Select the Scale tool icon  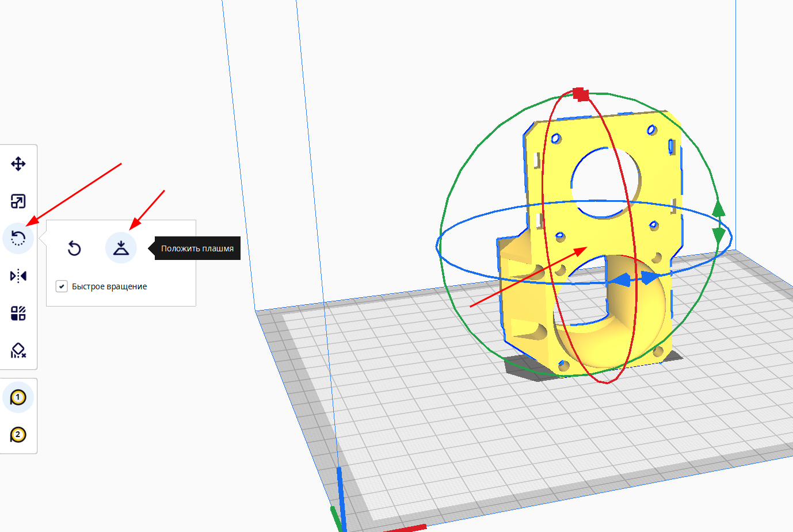point(18,201)
